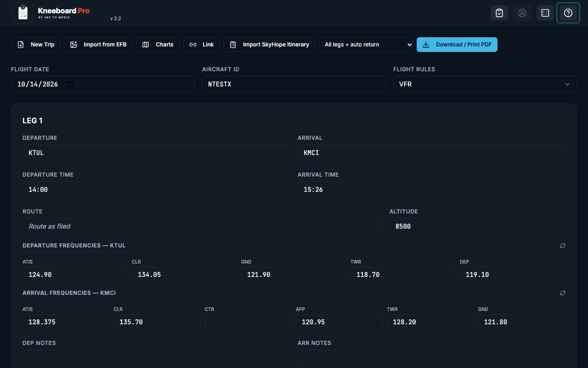
Task: Open the checklist clipboard icon in header
Action: [x=499, y=13]
